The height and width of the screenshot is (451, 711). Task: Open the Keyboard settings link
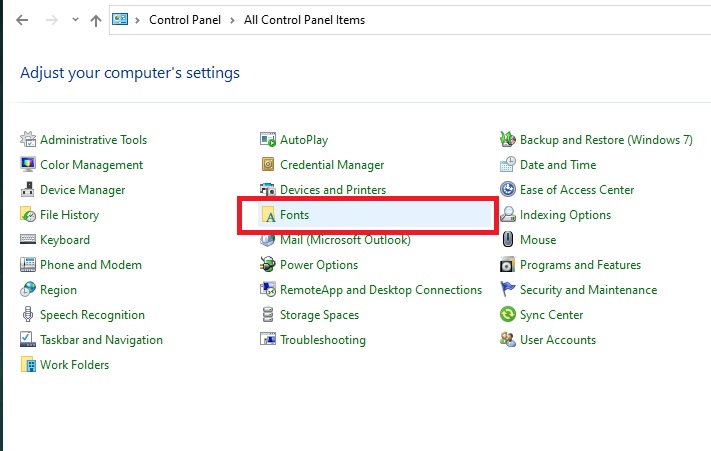point(65,239)
